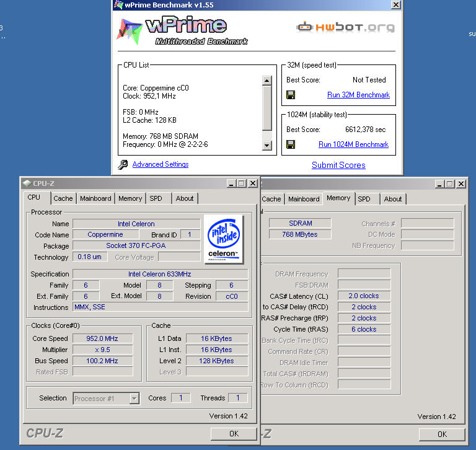Click the floppy save icon under 32M speed test
The width and height of the screenshot is (476, 450).
291,95
